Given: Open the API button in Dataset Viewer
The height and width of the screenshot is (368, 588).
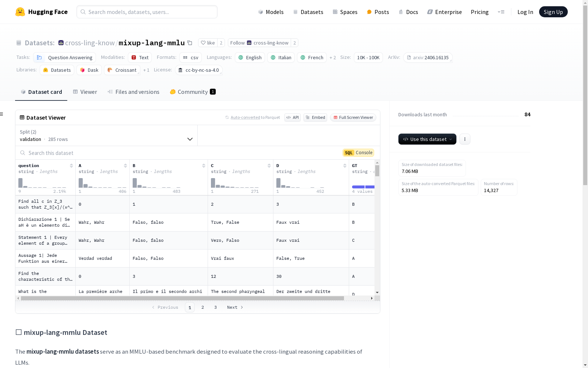Looking at the screenshot, I should [293, 117].
